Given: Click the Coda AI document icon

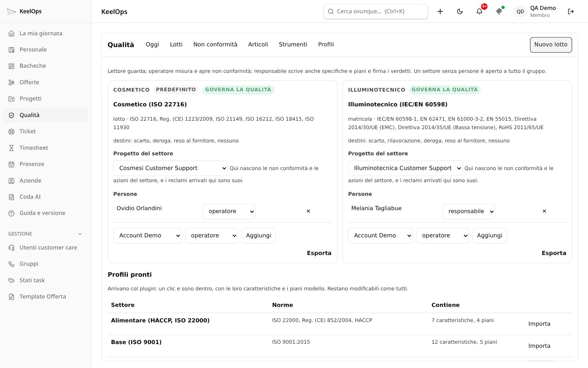Looking at the screenshot, I should click(11, 197).
